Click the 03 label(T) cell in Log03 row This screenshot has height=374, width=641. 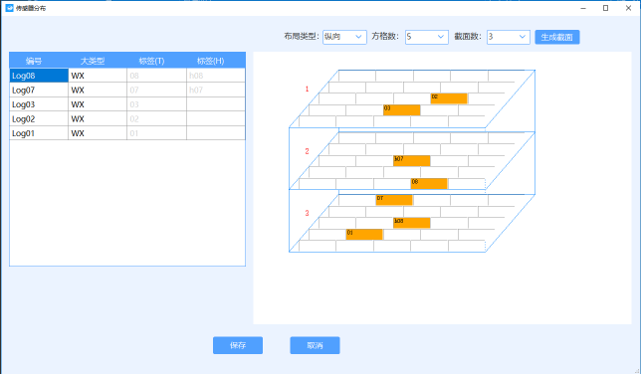tap(157, 104)
